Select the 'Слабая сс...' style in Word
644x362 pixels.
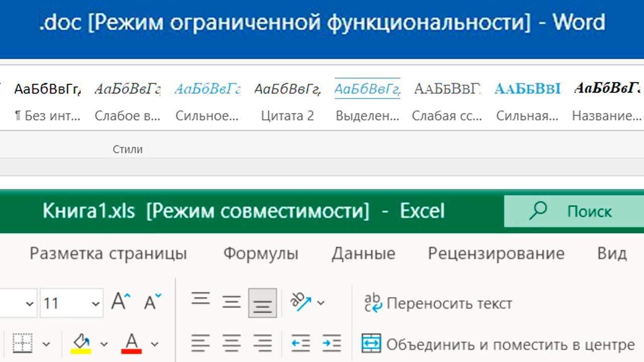tap(447, 102)
